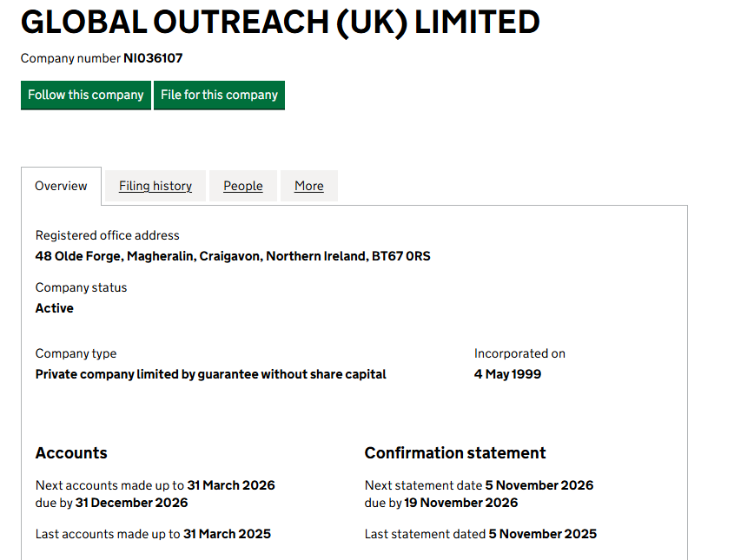754x560 pixels.
Task: Open the More tab
Action: pyautogui.click(x=309, y=186)
